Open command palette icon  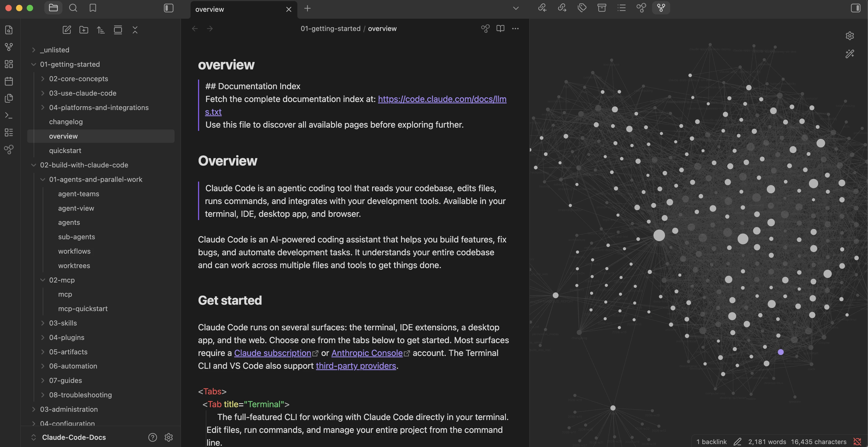click(9, 115)
